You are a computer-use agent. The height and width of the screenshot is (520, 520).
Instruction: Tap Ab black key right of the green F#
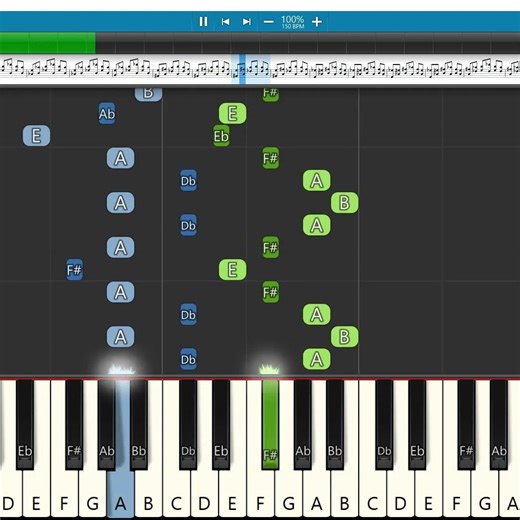(303, 424)
